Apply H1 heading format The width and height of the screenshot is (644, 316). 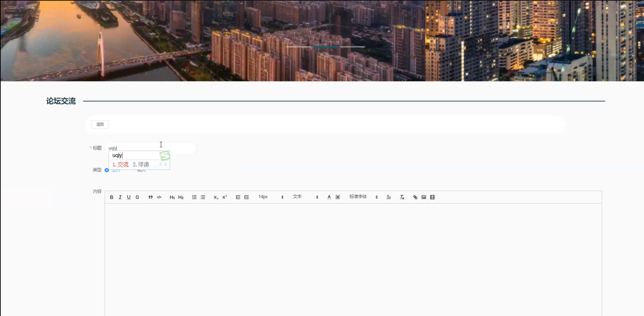tap(172, 197)
